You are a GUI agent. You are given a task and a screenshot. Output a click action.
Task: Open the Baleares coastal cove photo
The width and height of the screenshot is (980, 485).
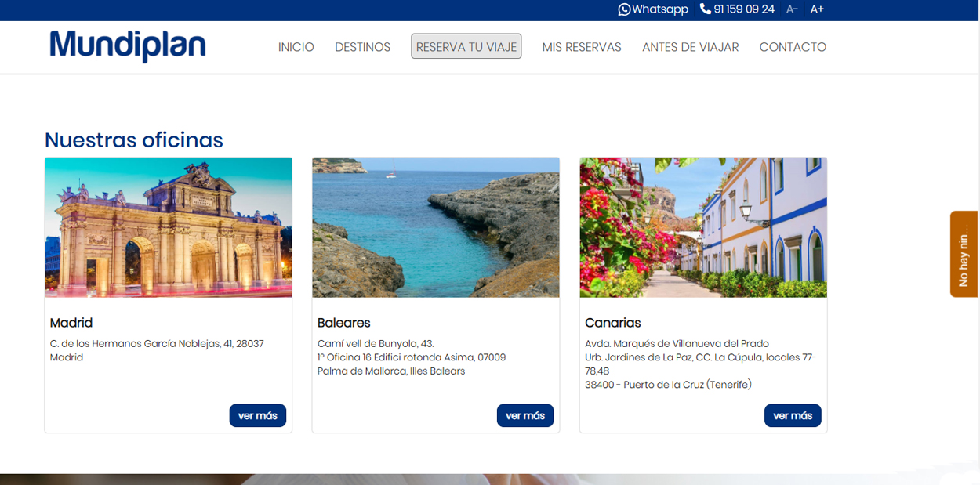coord(435,228)
